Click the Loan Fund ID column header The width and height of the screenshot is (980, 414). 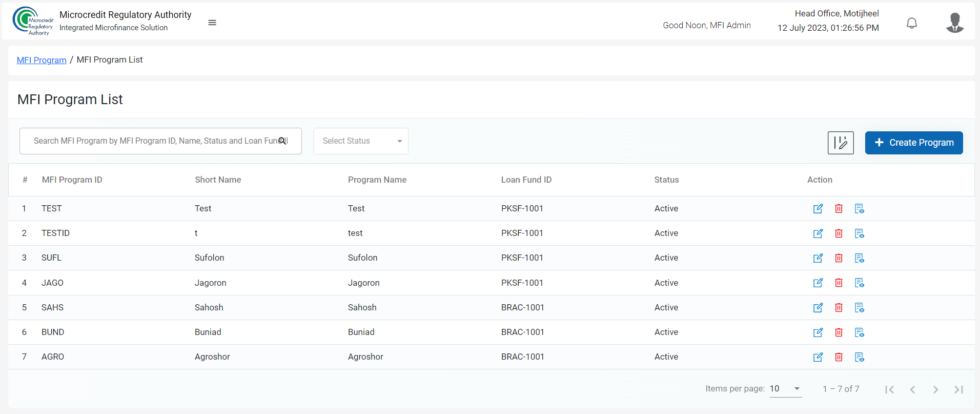point(526,180)
